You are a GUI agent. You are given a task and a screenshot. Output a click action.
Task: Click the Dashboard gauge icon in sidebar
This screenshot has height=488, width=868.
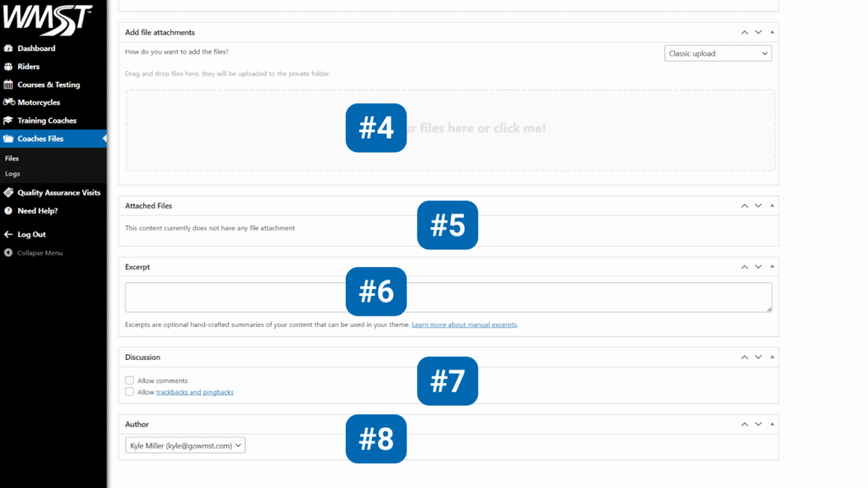click(x=8, y=48)
